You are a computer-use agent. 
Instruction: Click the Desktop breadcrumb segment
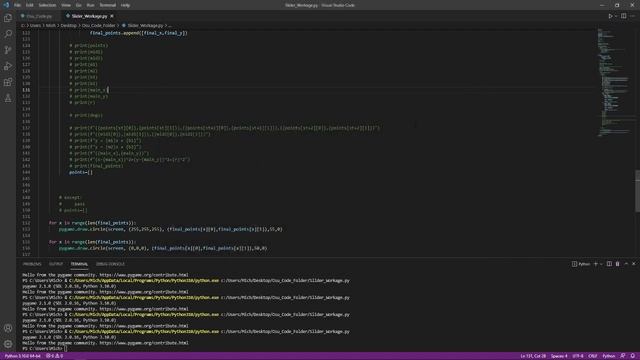pyautogui.click(x=69, y=25)
